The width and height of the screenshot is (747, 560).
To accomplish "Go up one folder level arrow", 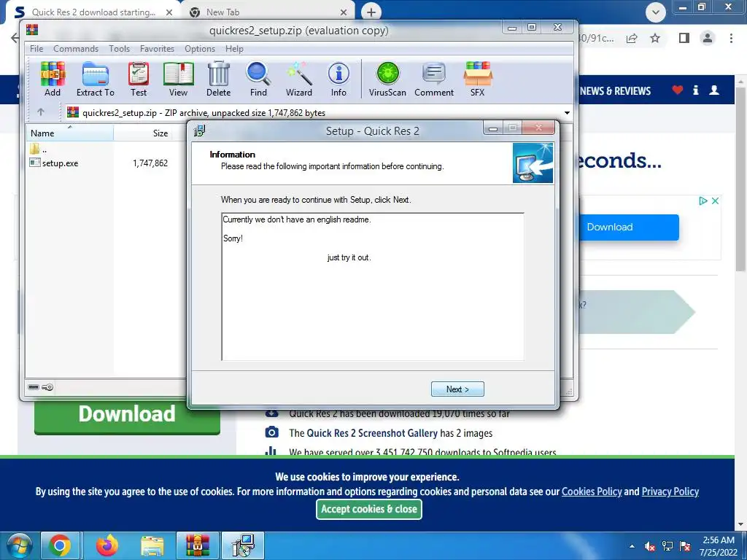I will point(41,112).
